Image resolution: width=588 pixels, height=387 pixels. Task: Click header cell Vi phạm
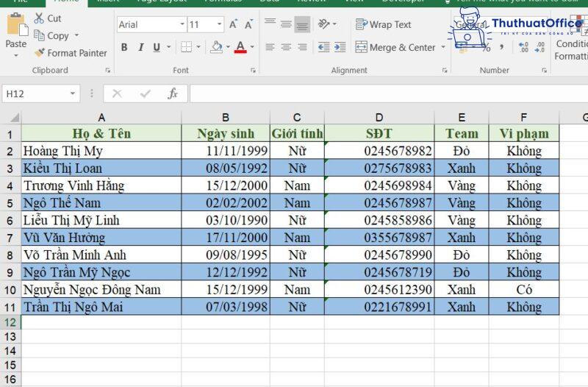tap(524, 134)
